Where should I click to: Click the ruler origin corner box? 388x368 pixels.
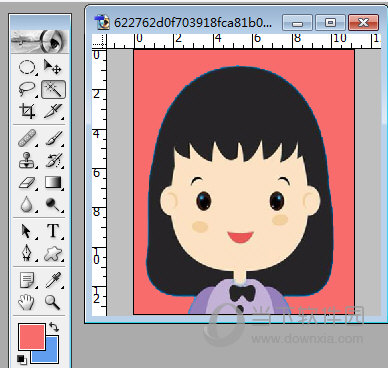tap(99, 42)
